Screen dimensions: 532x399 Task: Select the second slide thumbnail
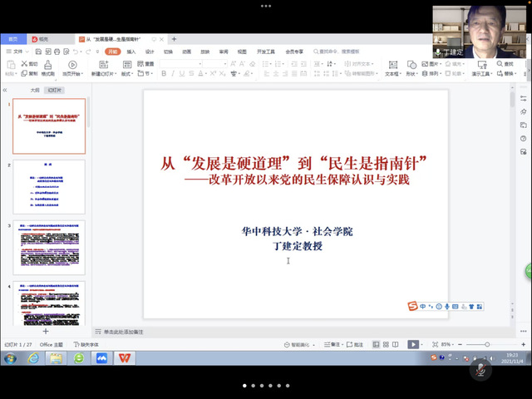[48, 186]
